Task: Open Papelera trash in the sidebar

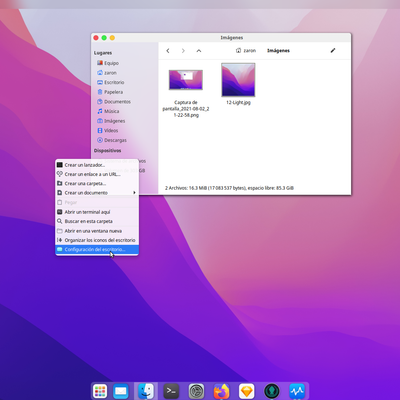Action: pyautogui.click(x=110, y=92)
